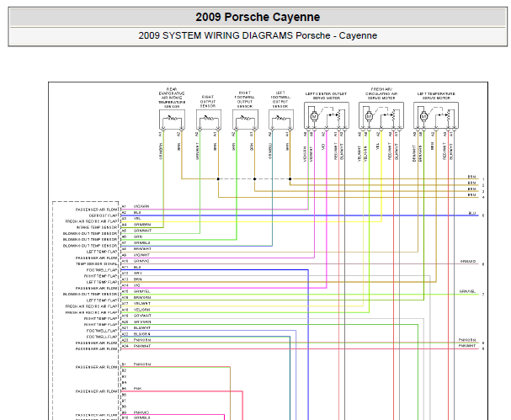Click the 'TEMP SENSOR SIGNAL' pin A10 label
The width and height of the screenshot is (511, 420).
(x=97, y=264)
